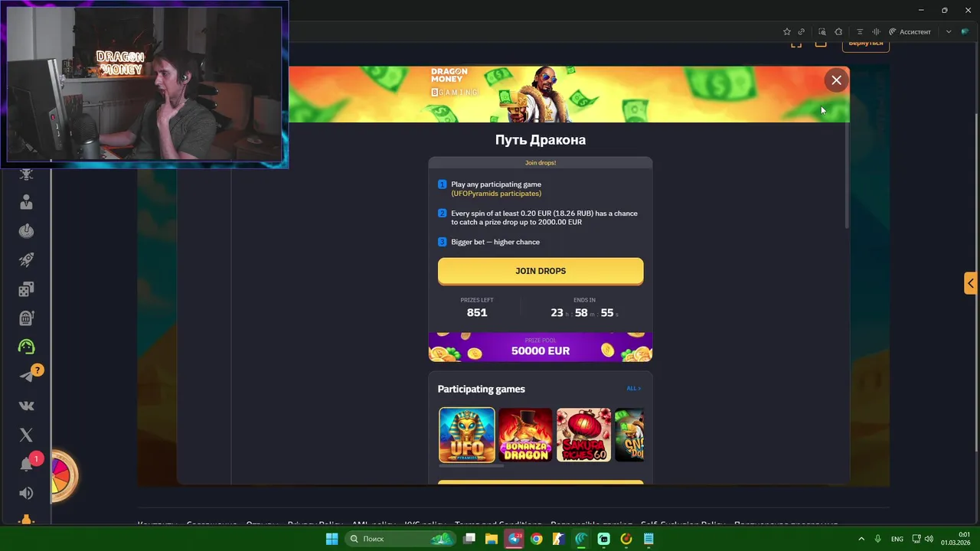Open the taskbar clock and date
Image resolution: width=980 pixels, height=551 pixels.
[x=956, y=539]
